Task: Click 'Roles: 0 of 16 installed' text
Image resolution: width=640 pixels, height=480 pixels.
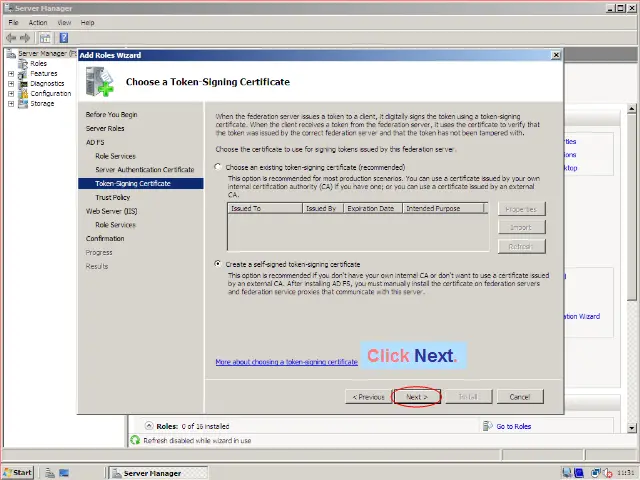Action: [x=193, y=427]
